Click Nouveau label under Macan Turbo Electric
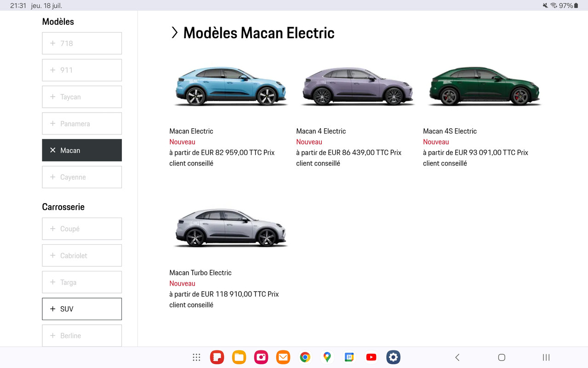 (182, 284)
